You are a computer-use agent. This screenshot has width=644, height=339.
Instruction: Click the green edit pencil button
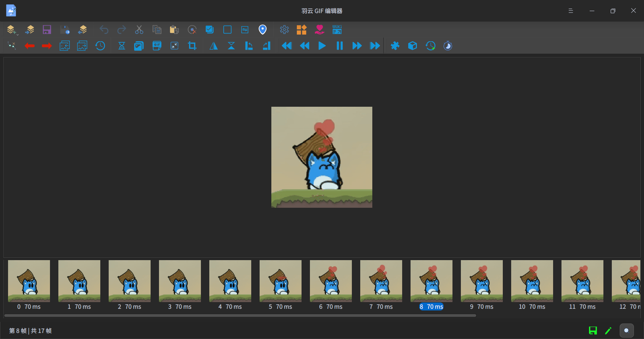pyautogui.click(x=608, y=331)
